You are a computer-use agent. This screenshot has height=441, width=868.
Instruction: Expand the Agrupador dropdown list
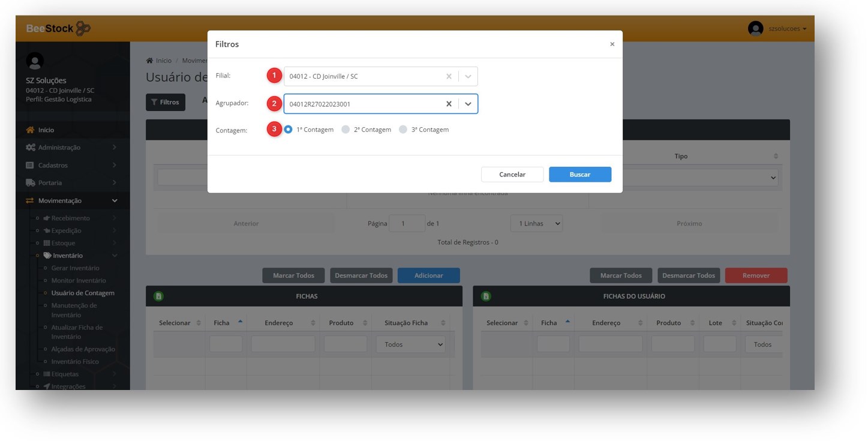(468, 104)
